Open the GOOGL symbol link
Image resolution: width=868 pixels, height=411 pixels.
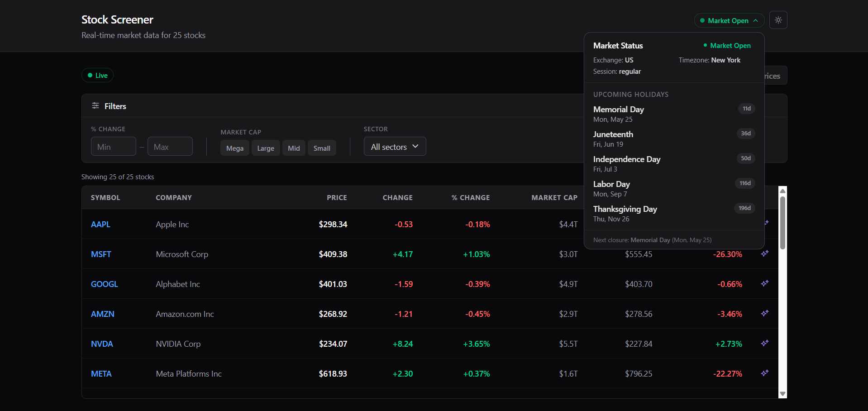(x=105, y=284)
